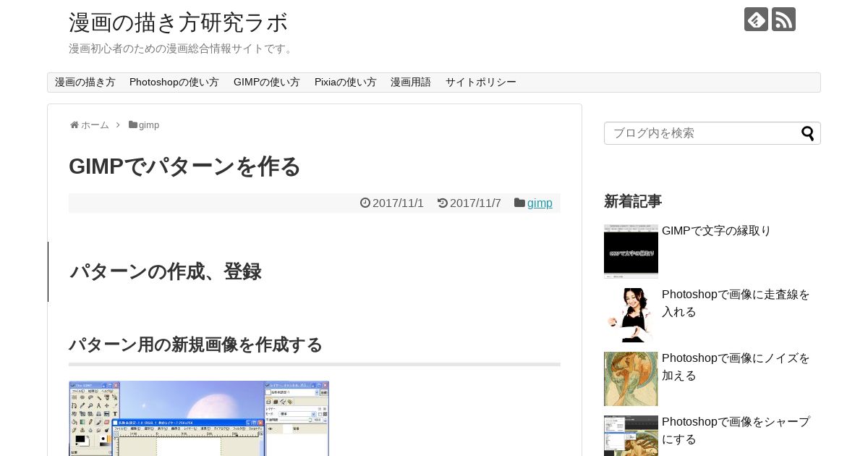Click the site title 漫画の描き方研究ラボ
The height and width of the screenshot is (456, 868).
[x=179, y=22]
